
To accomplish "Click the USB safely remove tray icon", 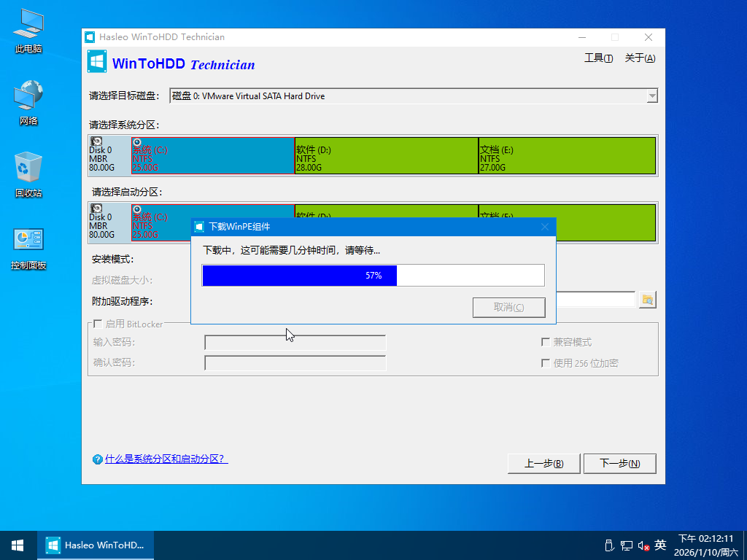I will point(608,545).
